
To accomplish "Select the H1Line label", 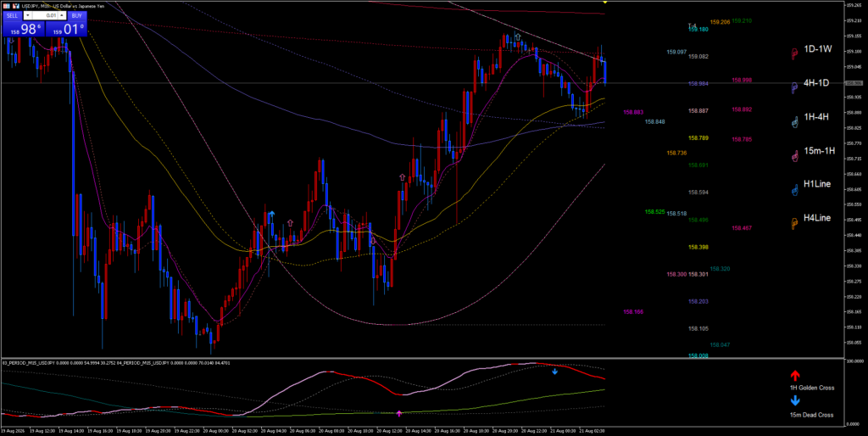I will (817, 183).
